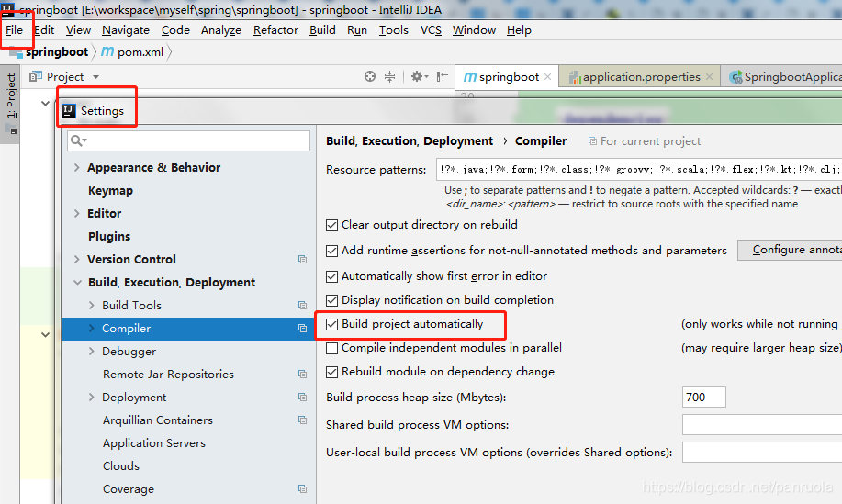The width and height of the screenshot is (842, 504).
Task: Open the Navigate menu
Action: 126,30
